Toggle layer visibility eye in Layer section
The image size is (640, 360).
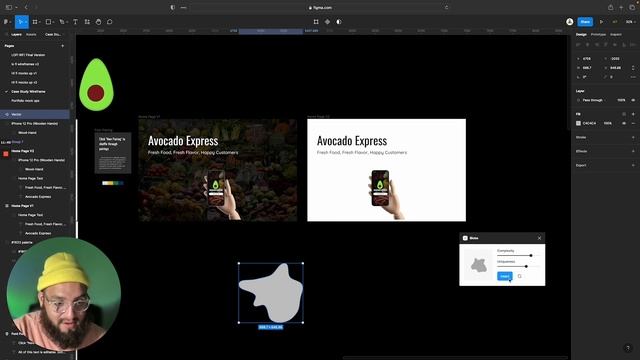point(633,100)
